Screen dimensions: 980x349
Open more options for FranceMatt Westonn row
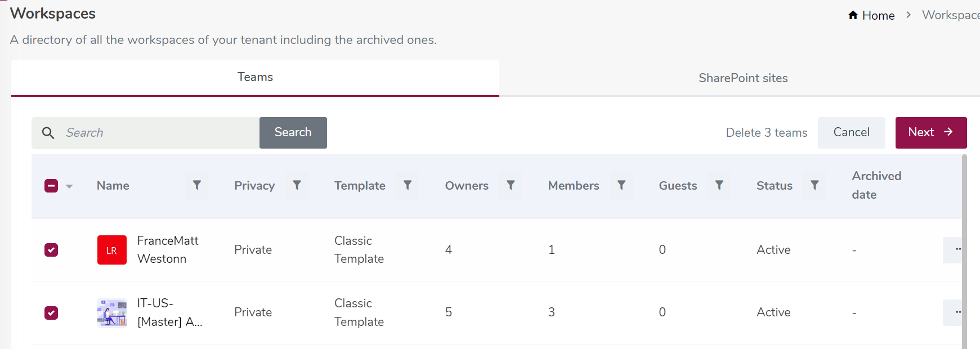(x=957, y=249)
